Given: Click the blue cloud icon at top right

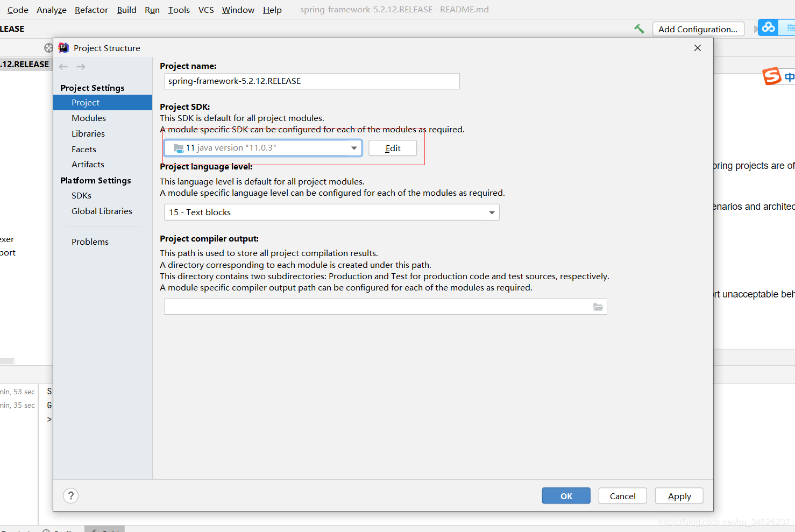Looking at the screenshot, I should tap(768, 27).
